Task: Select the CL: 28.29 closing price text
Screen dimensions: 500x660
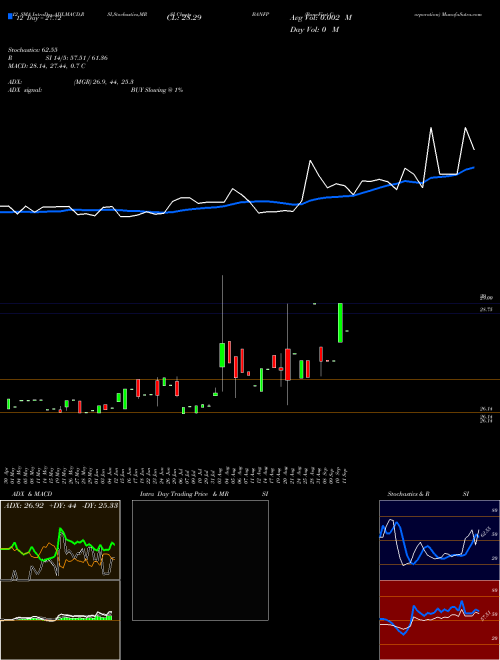Action: click(x=184, y=17)
